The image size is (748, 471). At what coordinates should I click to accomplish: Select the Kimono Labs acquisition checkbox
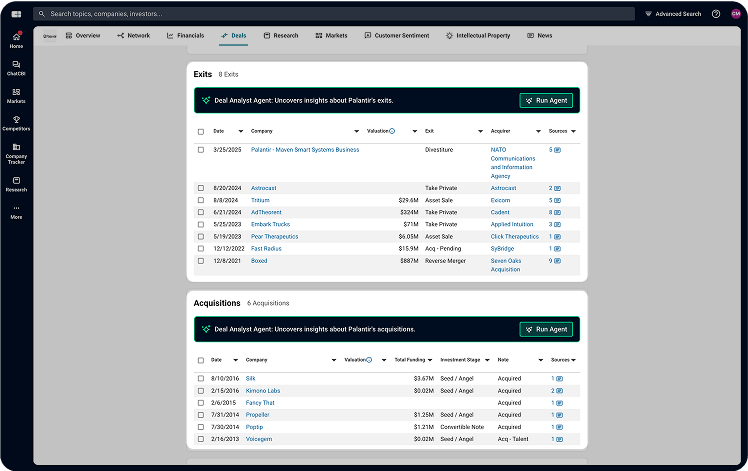pyautogui.click(x=201, y=391)
